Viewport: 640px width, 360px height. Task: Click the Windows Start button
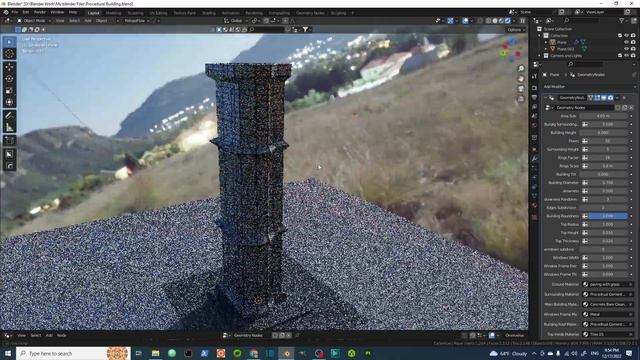pyautogui.click(x=7, y=353)
